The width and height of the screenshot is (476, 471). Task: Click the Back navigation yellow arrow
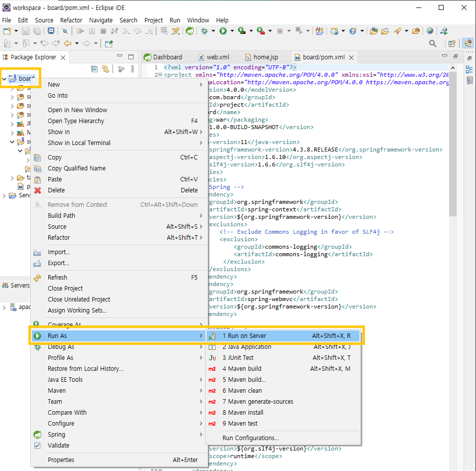(x=68, y=43)
